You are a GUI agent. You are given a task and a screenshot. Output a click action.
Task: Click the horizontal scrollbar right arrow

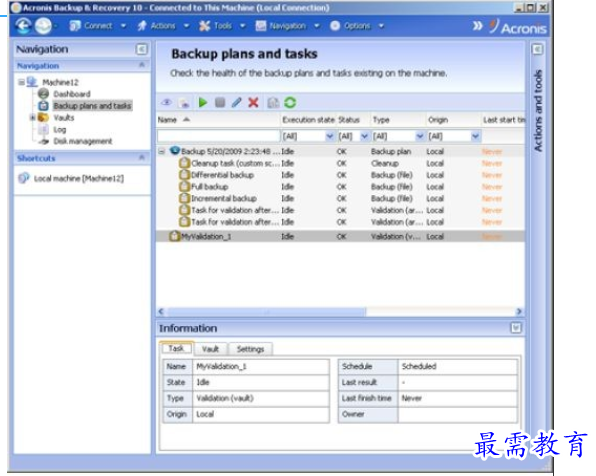[x=519, y=311]
